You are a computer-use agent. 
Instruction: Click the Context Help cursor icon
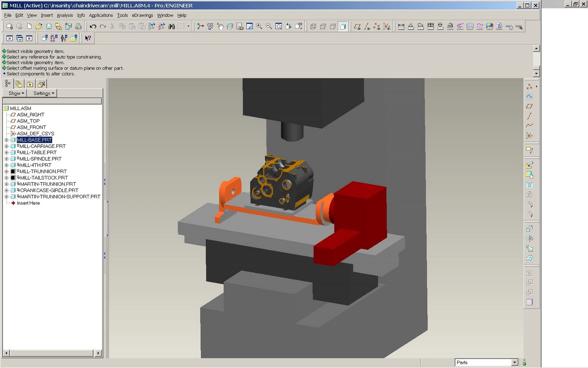88,38
